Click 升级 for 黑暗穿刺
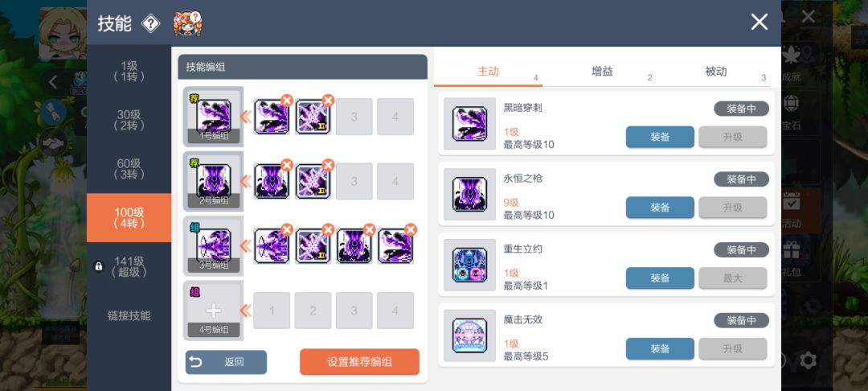This screenshot has height=391, width=868. pyautogui.click(x=732, y=137)
